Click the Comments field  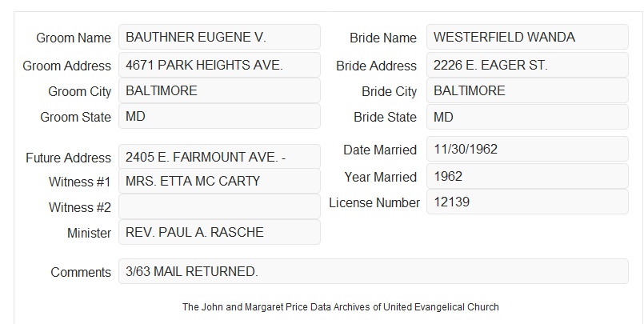click(x=374, y=271)
